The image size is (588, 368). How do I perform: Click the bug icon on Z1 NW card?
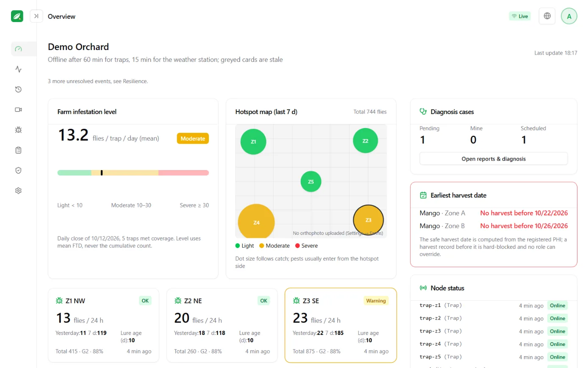(x=59, y=301)
